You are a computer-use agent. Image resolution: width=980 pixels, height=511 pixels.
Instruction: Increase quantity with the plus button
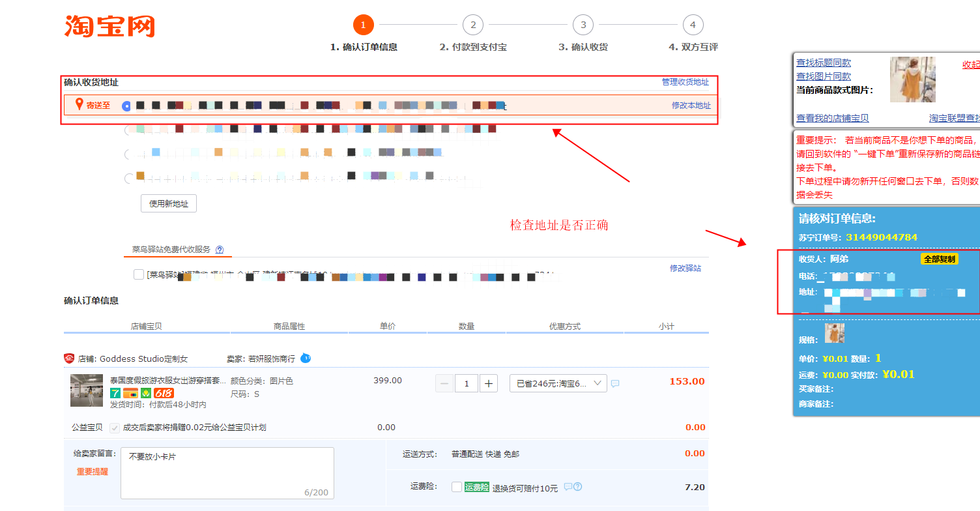[x=489, y=383]
